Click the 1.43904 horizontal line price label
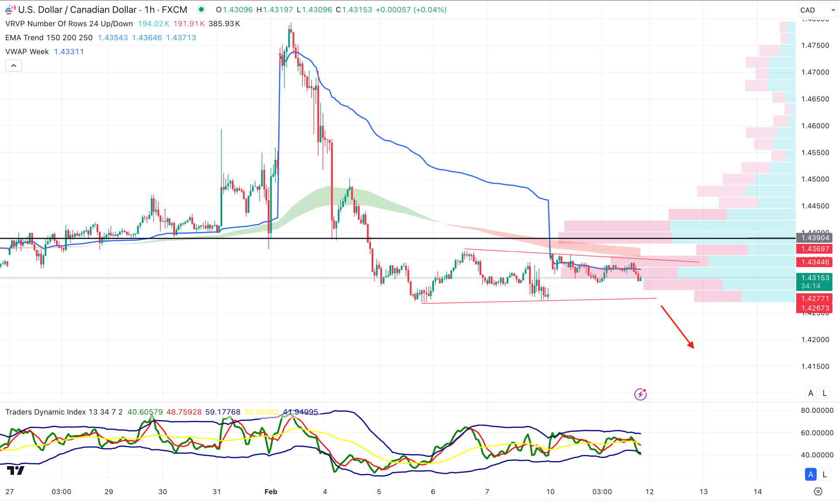 tap(814, 238)
